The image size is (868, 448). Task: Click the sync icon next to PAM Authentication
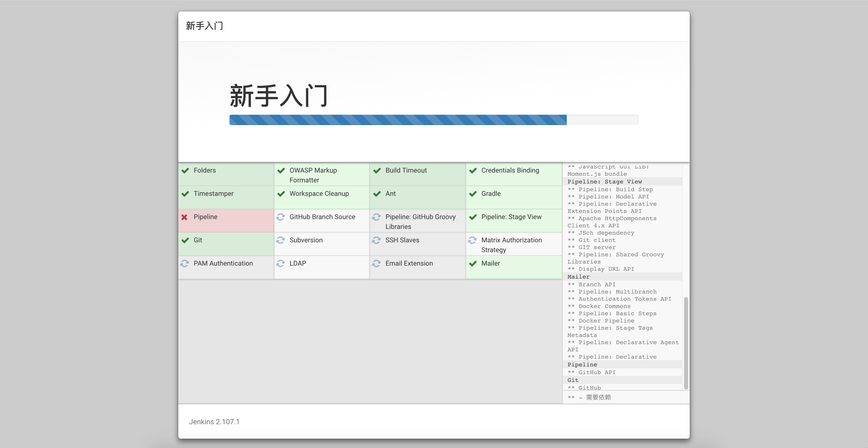coord(184,263)
